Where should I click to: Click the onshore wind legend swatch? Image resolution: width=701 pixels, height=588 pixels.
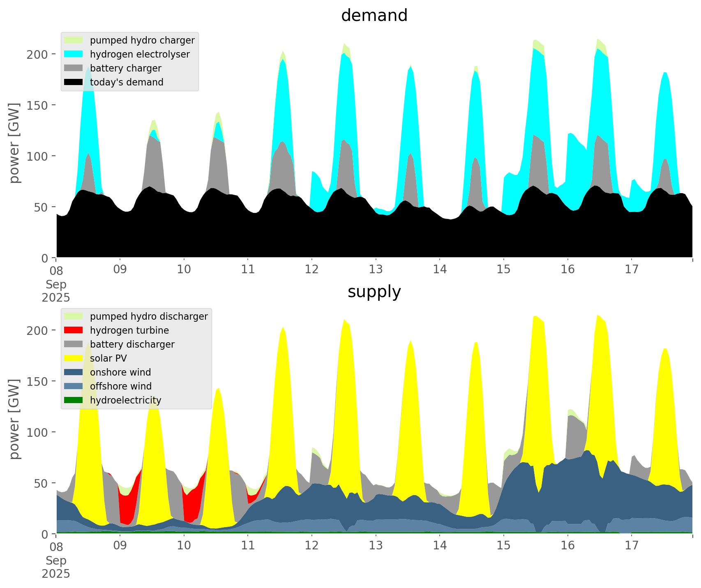click(x=74, y=372)
